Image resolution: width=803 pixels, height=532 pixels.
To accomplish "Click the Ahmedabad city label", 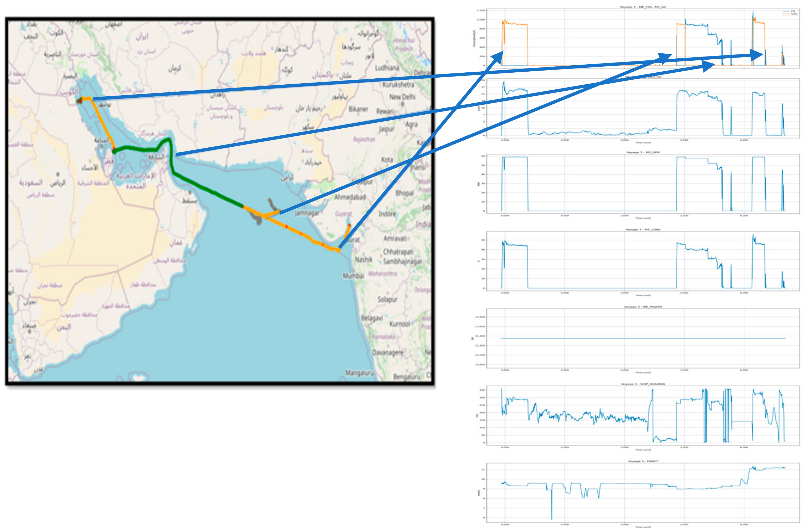I will pos(350,197).
